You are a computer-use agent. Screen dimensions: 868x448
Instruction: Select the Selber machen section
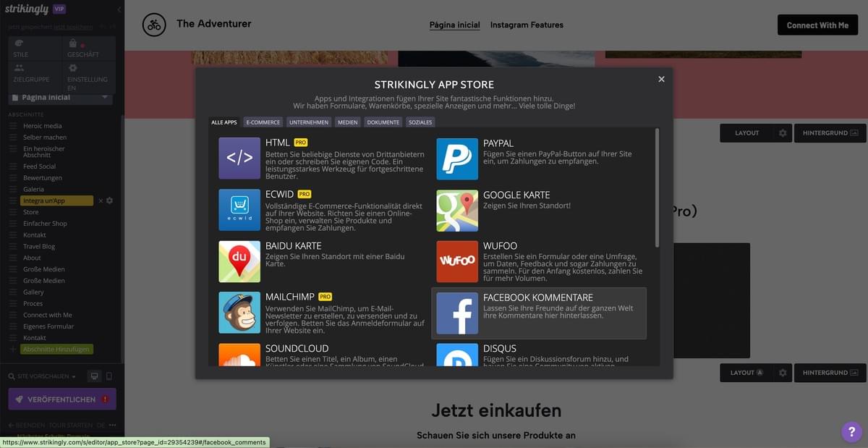click(x=45, y=138)
